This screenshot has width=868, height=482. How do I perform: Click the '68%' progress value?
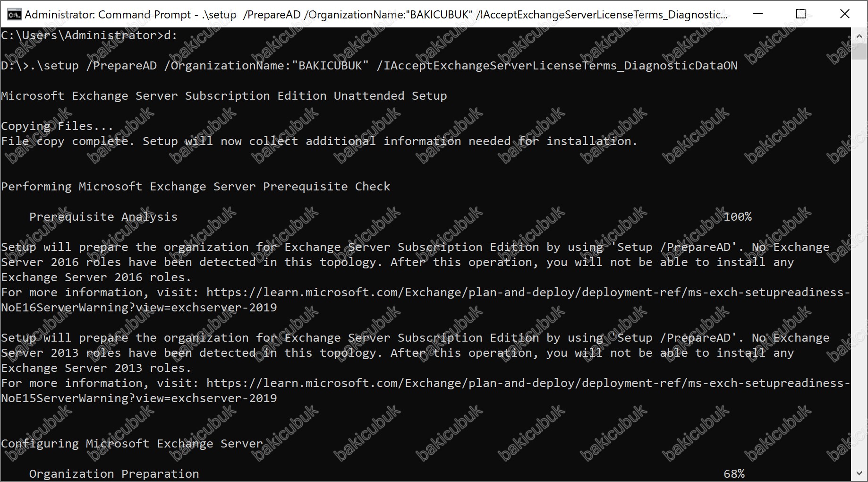tap(734, 474)
